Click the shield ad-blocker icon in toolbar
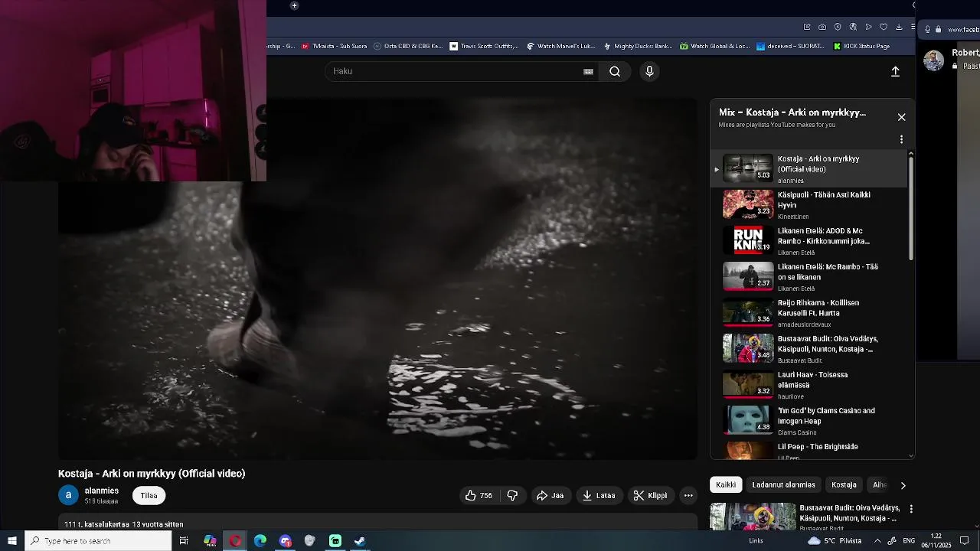This screenshot has width=980, height=551. pos(838,27)
